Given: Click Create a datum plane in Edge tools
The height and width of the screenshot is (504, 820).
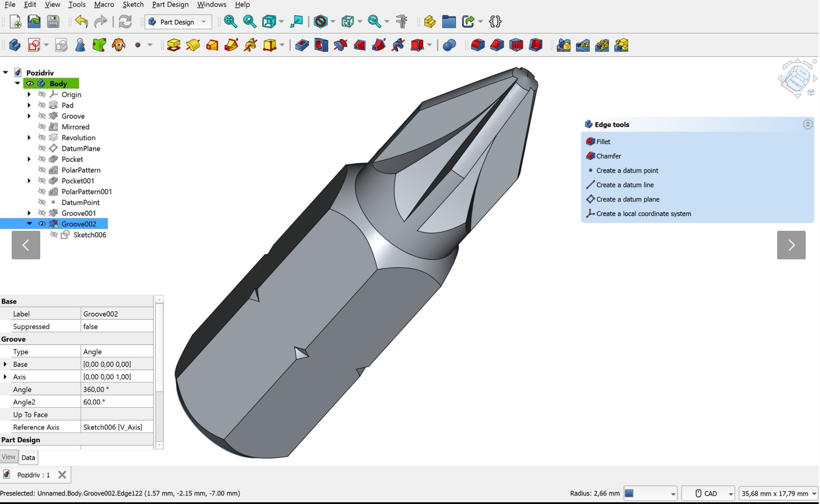Looking at the screenshot, I should point(627,199).
